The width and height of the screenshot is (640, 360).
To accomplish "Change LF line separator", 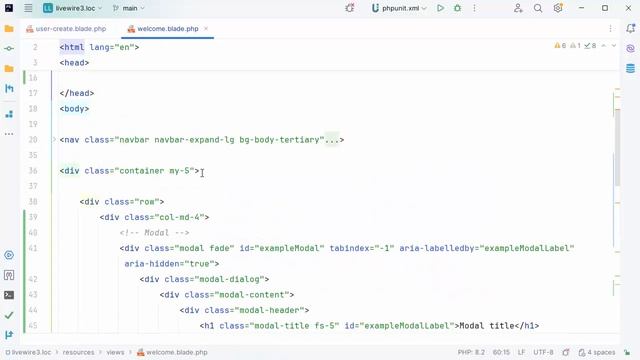I will (521, 352).
